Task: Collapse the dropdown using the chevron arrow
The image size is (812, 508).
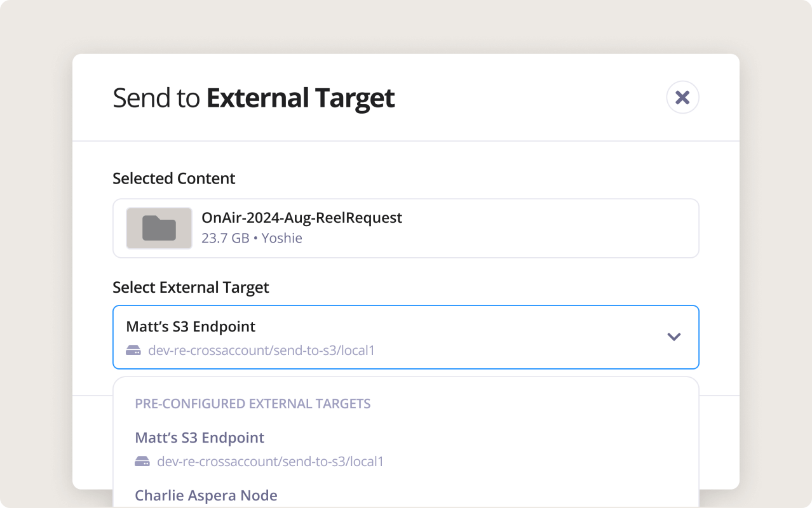Action: tap(673, 337)
